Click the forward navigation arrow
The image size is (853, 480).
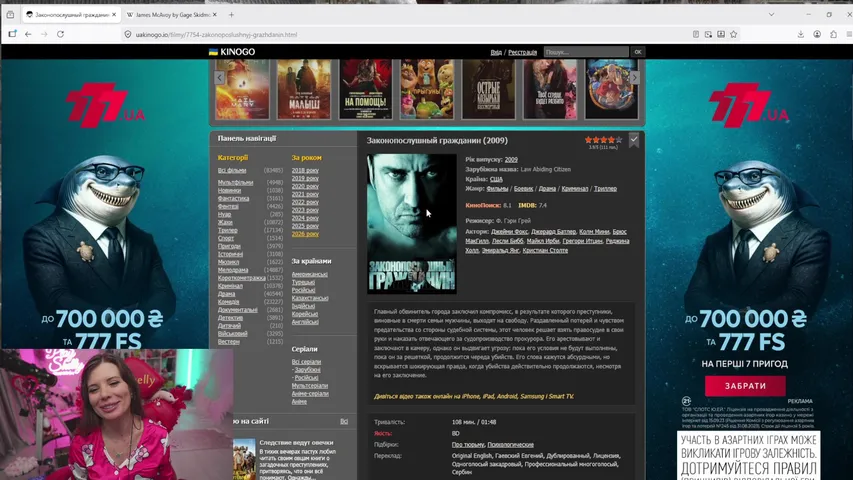coord(44,34)
